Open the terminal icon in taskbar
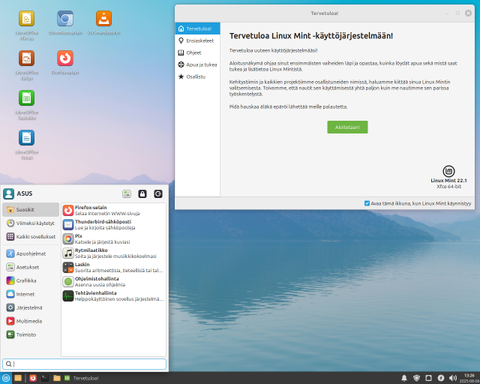The image size is (480, 384). 45,378
